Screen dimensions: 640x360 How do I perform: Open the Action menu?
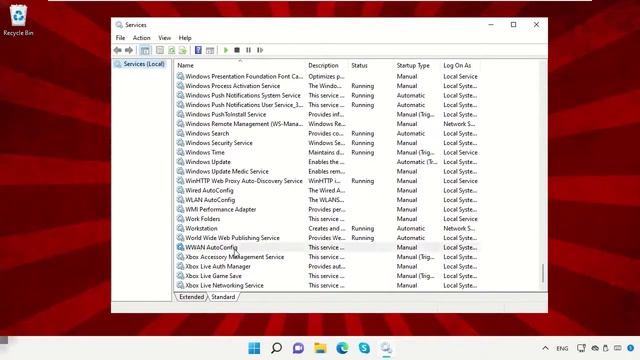(x=142, y=38)
